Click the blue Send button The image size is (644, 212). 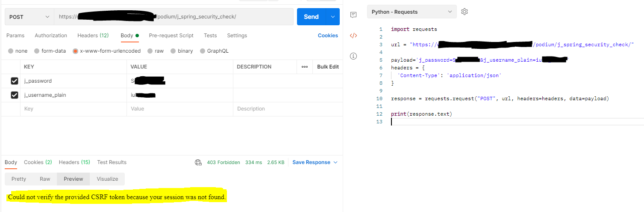click(x=311, y=17)
